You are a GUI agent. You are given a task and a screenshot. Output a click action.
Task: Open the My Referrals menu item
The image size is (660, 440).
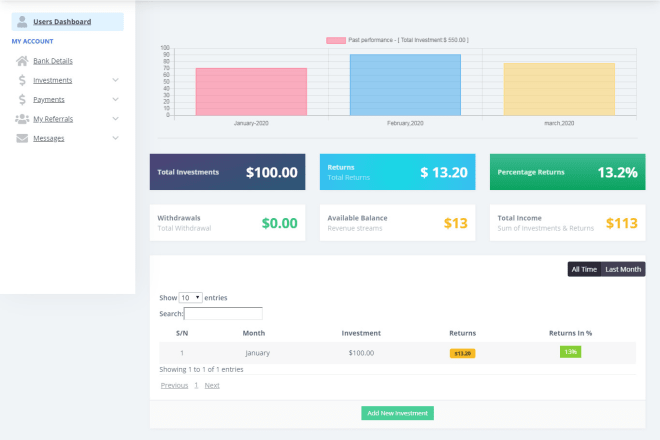(x=53, y=119)
